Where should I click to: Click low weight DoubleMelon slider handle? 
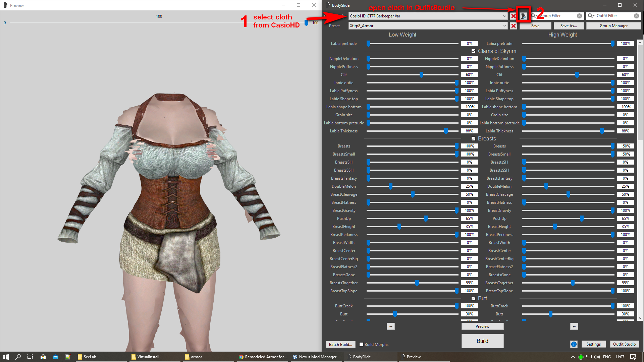coord(390,186)
